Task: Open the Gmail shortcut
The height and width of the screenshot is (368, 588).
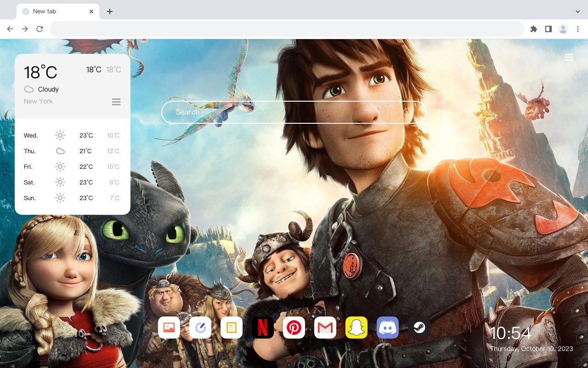Action: point(325,328)
